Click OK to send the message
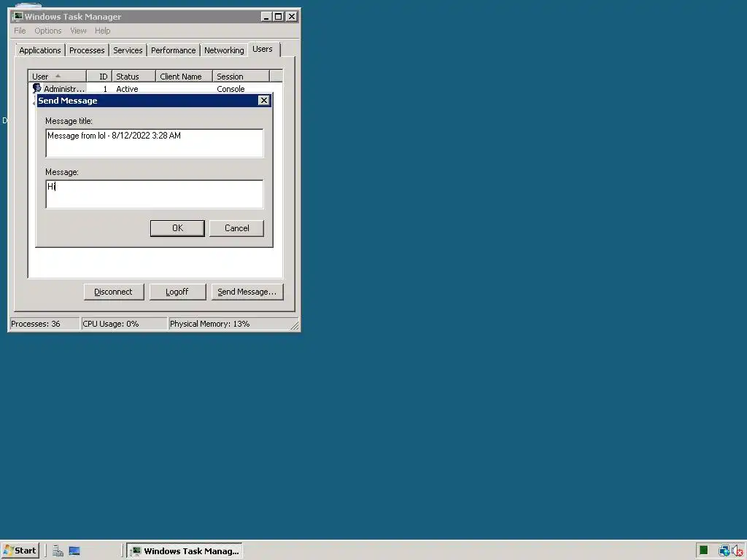The height and width of the screenshot is (560, 747). click(177, 228)
